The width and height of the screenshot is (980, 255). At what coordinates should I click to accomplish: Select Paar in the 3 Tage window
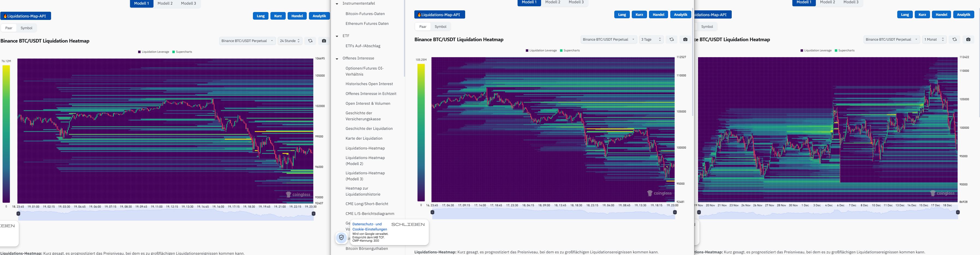tap(423, 27)
